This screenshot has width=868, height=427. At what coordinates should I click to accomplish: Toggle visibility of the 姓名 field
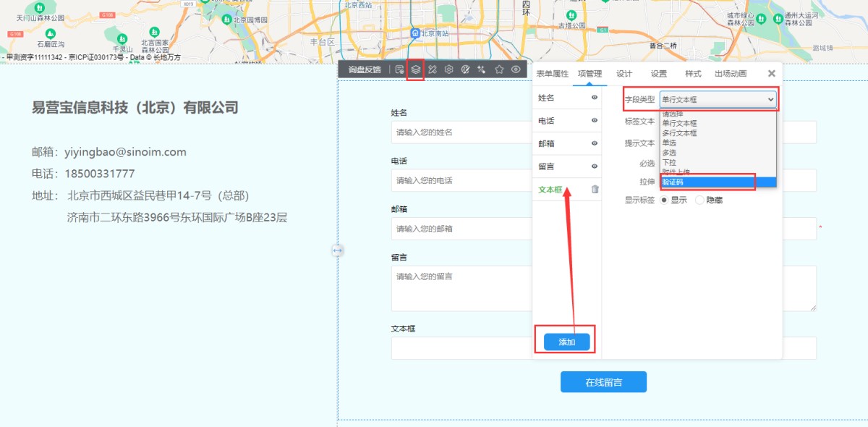click(595, 98)
